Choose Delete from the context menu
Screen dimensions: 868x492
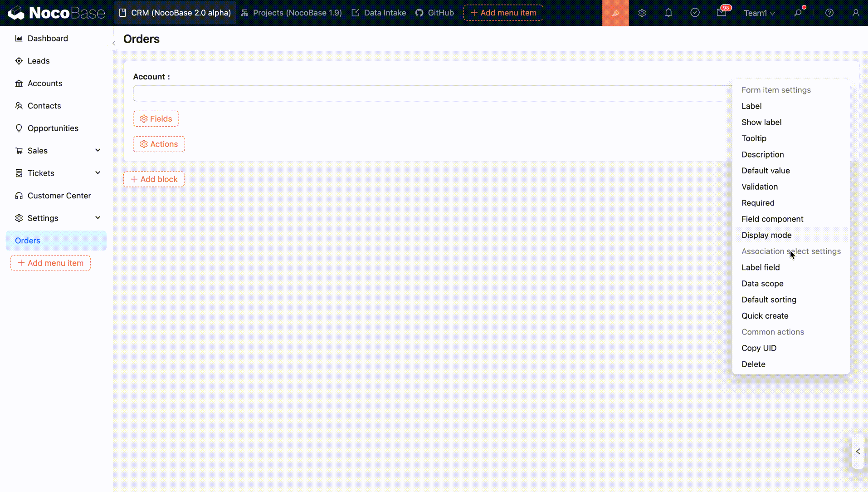tap(753, 364)
